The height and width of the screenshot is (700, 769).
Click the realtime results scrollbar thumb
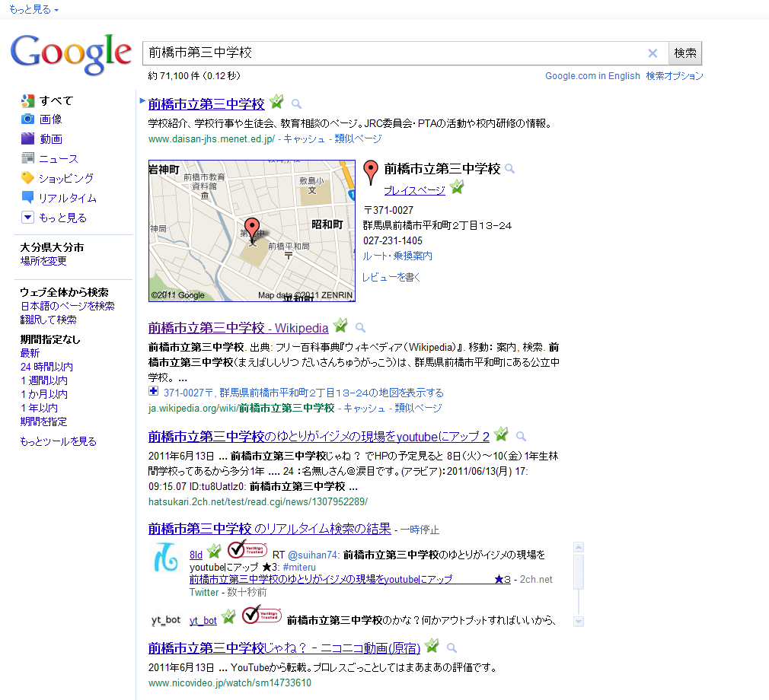[579, 571]
